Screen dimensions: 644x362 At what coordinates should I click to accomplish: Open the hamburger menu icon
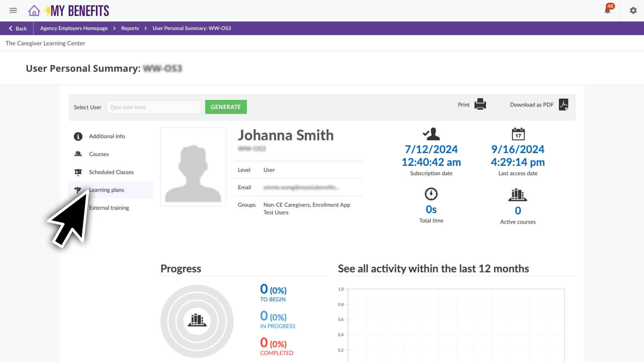pyautogui.click(x=13, y=10)
